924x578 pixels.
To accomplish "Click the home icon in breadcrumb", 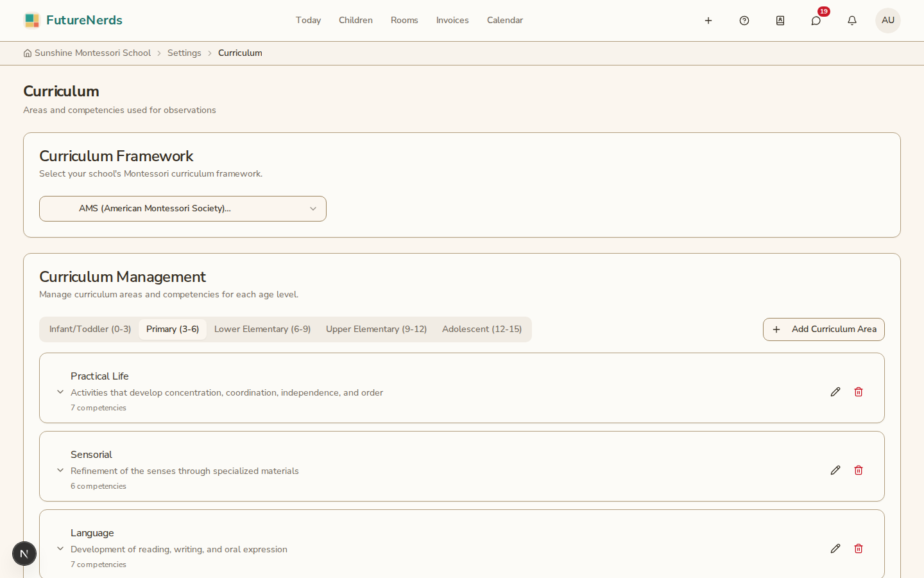I will click(x=28, y=53).
